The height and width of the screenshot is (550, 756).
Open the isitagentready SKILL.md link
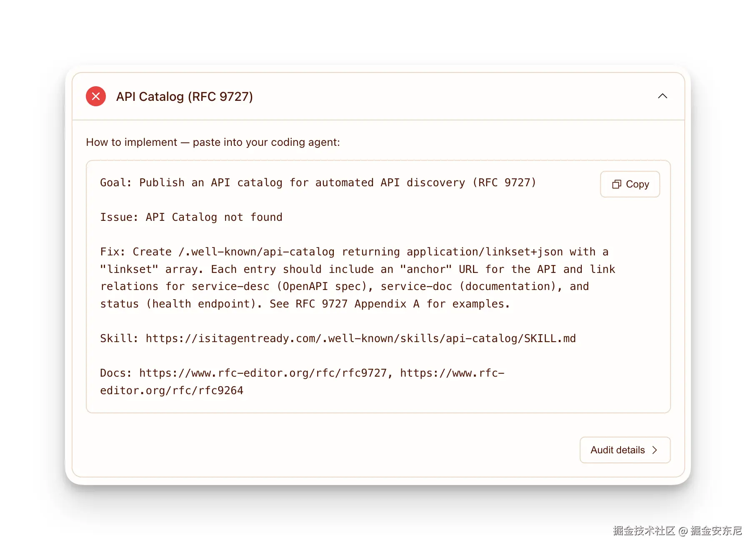pos(360,338)
